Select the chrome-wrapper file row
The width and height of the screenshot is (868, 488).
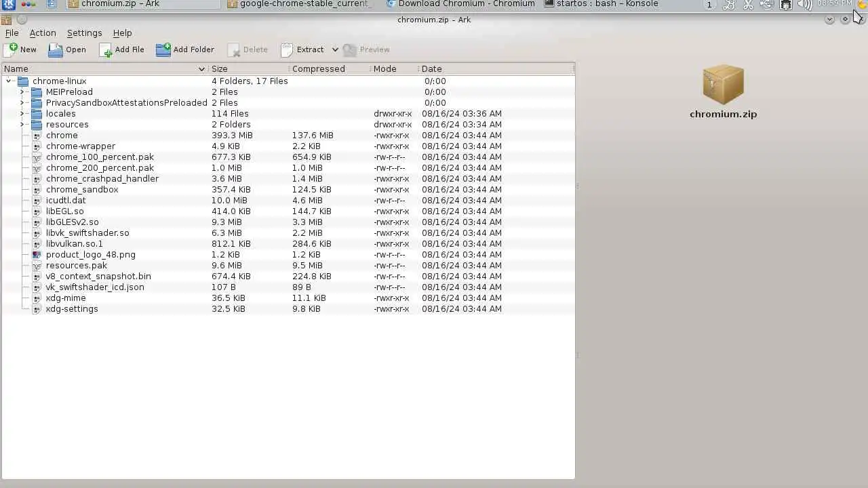pyautogui.click(x=288, y=146)
